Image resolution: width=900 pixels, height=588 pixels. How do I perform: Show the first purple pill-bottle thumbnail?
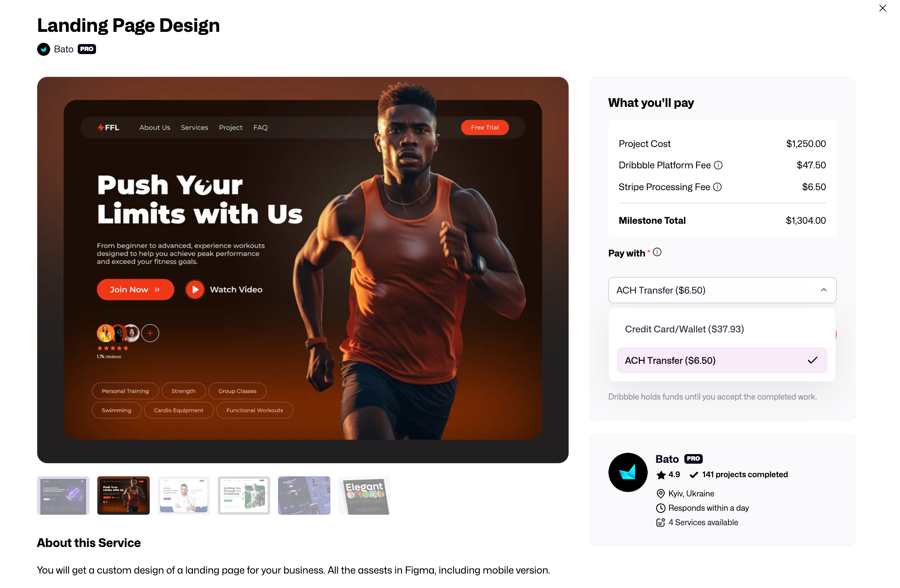pyautogui.click(x=63, y=496)
